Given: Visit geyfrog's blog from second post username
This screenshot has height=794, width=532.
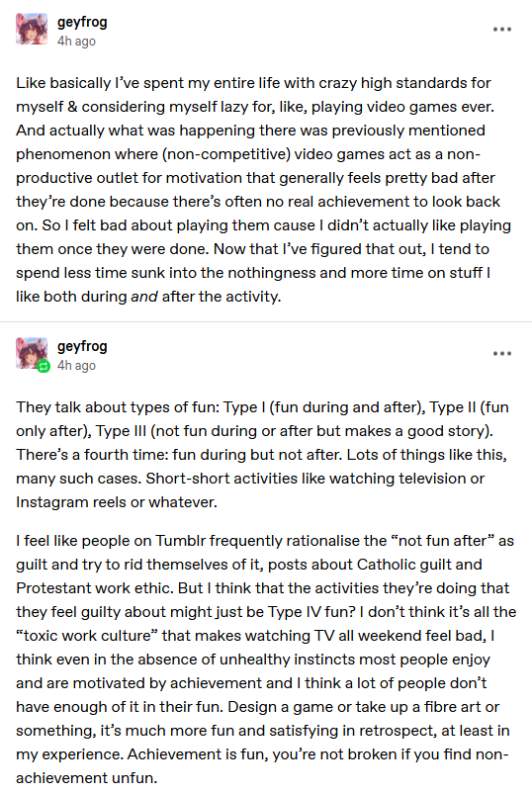Looking at the screenshot, I should (82, 347).
